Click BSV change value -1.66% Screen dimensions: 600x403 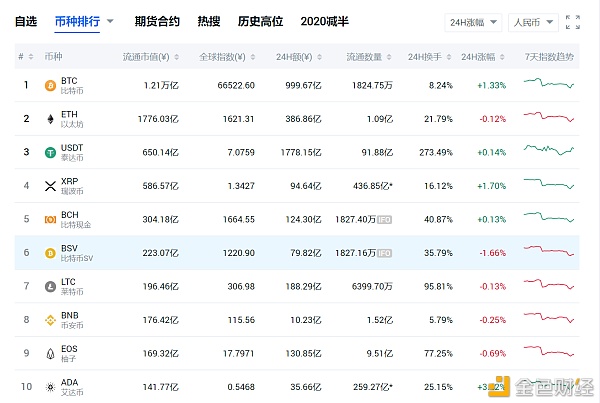pyautogui.click(x=493, y=253)
